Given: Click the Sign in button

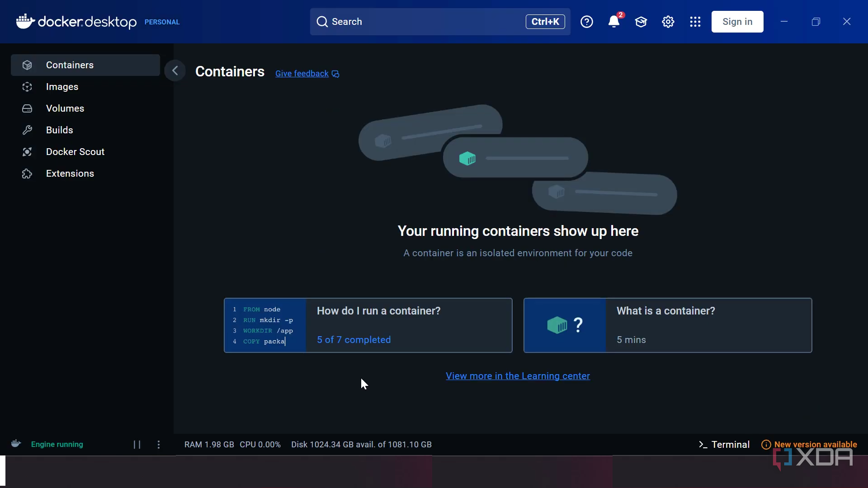Looking at the screenshot, I should [737, 22].
